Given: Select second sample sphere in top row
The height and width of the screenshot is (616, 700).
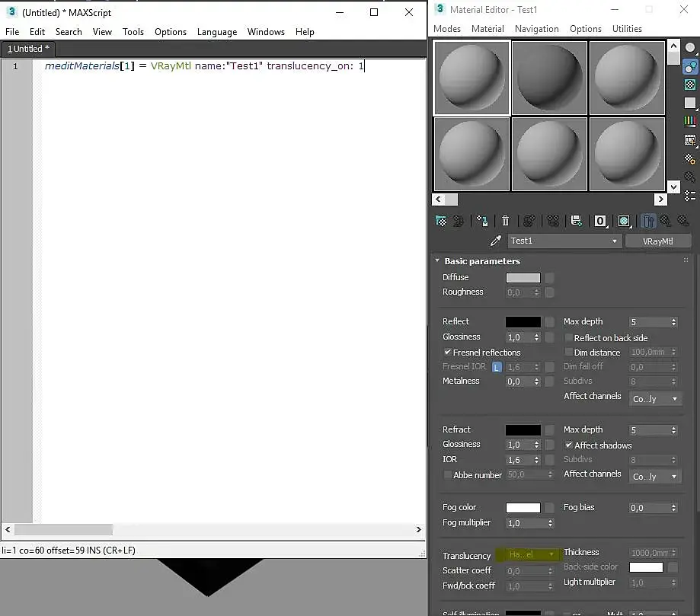Looking at the screenshot, I should point(549,78).
